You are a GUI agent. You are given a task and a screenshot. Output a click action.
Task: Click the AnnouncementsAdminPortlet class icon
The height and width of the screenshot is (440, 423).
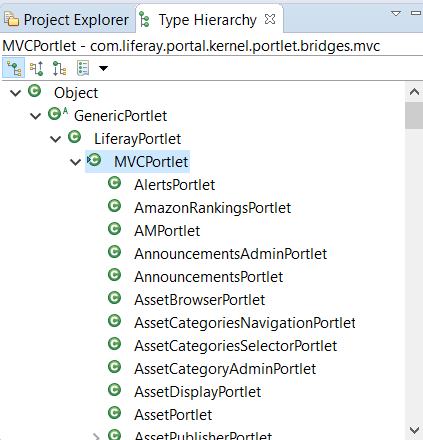pos(114,252)
